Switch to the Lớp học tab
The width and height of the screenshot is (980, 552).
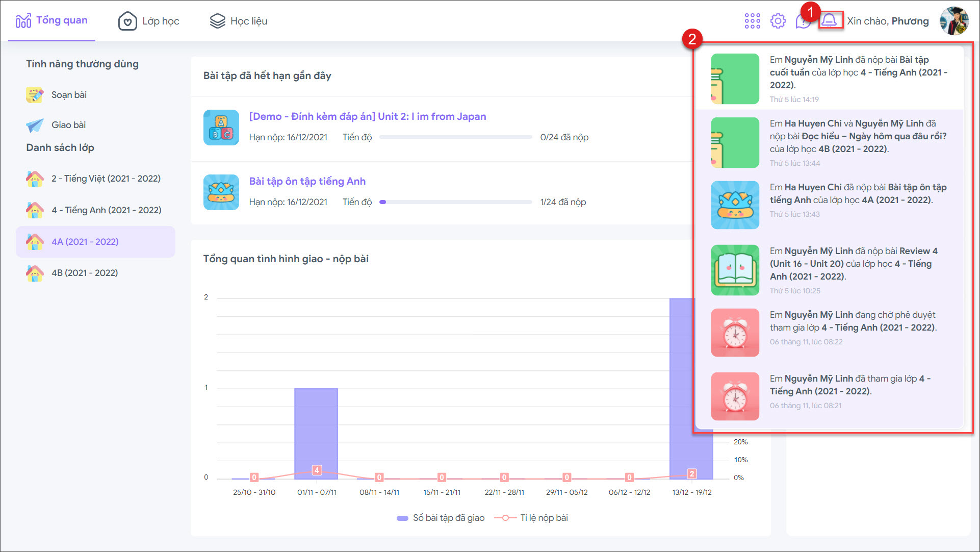(x=149, y=21)
